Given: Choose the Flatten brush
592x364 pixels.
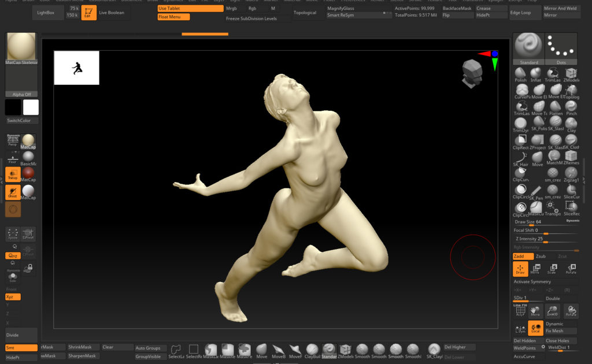Looking at the screenshot, I should click(x=554, y=107).
